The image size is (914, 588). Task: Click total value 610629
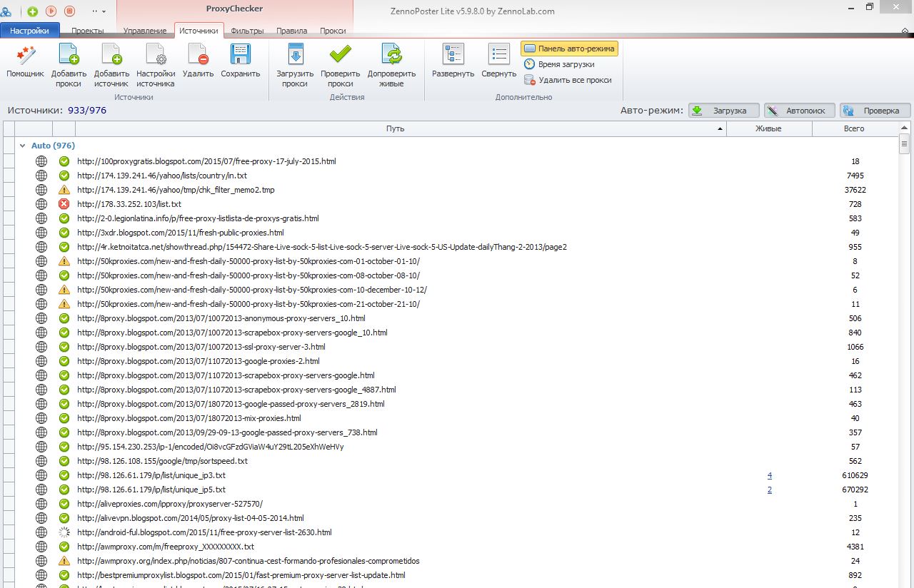click(x=855, y=475)
